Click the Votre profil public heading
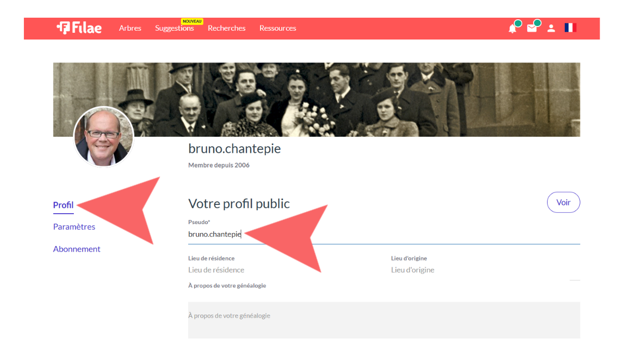The height and width of the screenshot is (364, 624). point(239,203)
